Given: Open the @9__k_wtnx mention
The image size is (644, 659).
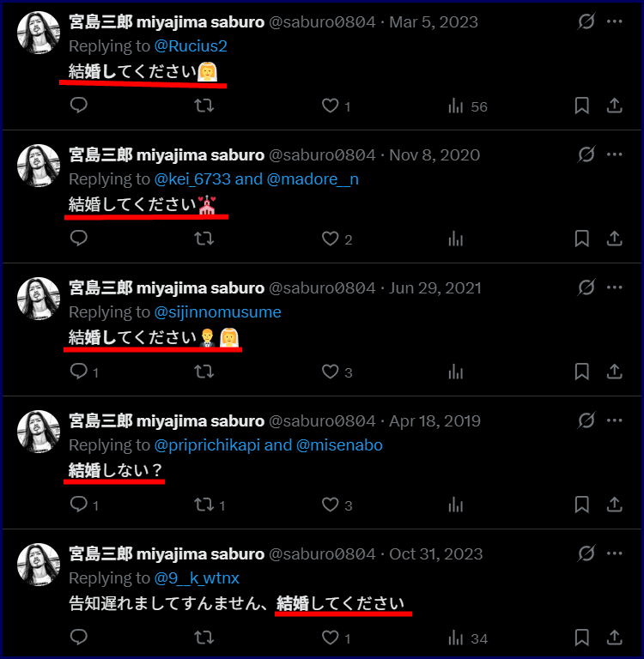Looking at the screenshot, I should (x=197, y=578).
